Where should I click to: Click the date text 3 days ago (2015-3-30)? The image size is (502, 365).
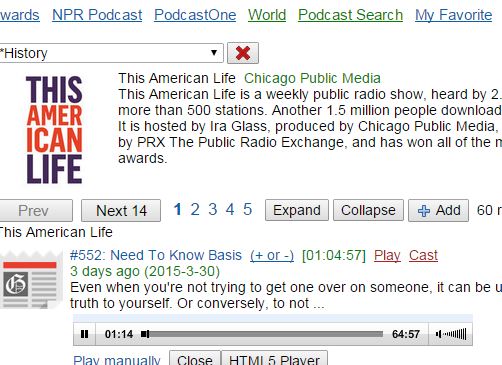coord(145,271)
